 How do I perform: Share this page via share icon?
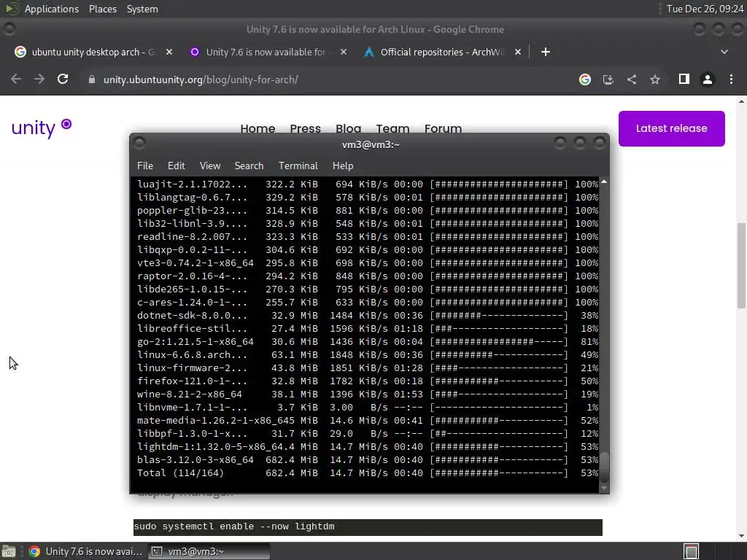point(632,79)
